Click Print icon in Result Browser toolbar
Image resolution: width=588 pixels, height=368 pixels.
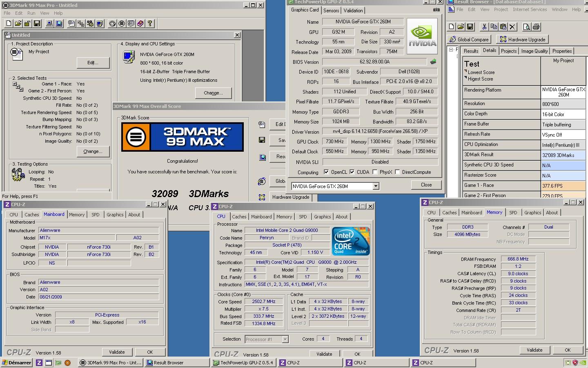(536, 27)
